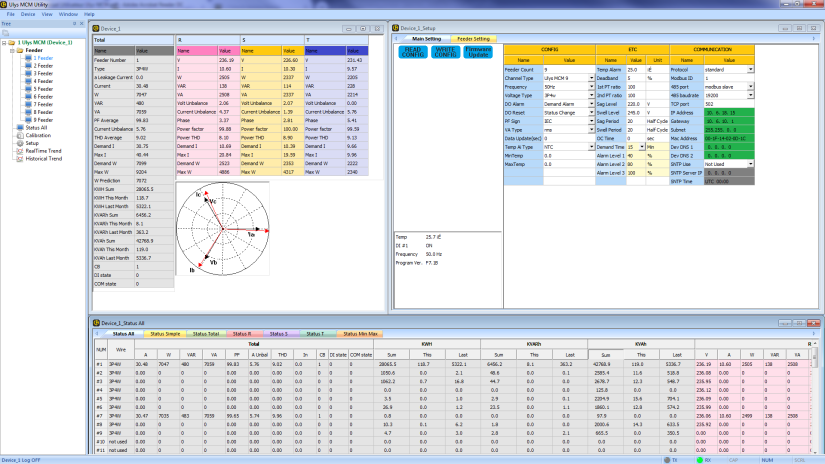Screen dimensions: 825x464
Task: Open the View menu
Action: pyautogui.click(x=47, y=14)
